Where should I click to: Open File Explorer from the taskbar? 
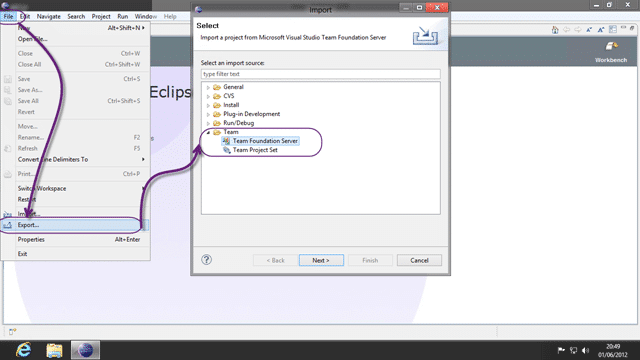coord(54,350)
